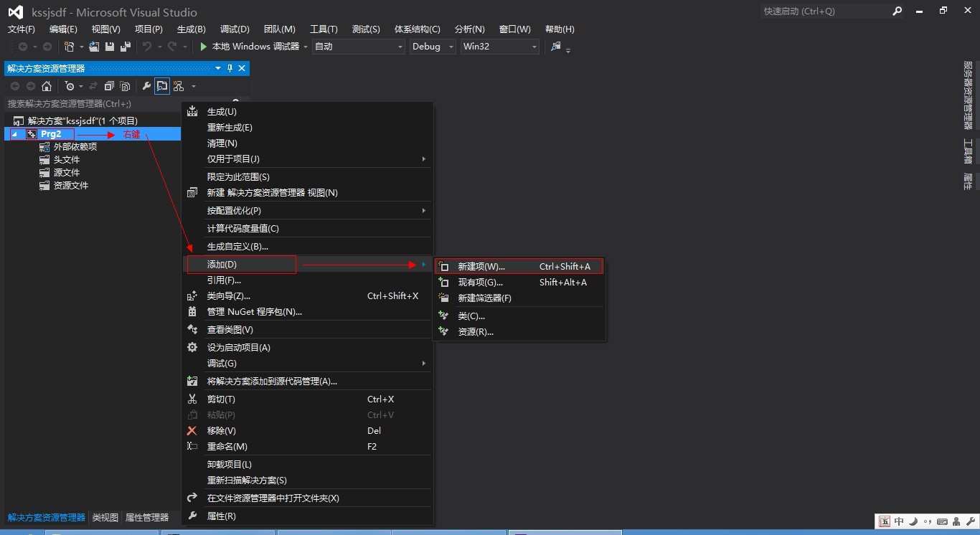Toggle the IME moon half-width icon
Screen dimensions: 980x535
tap(913, 522)
